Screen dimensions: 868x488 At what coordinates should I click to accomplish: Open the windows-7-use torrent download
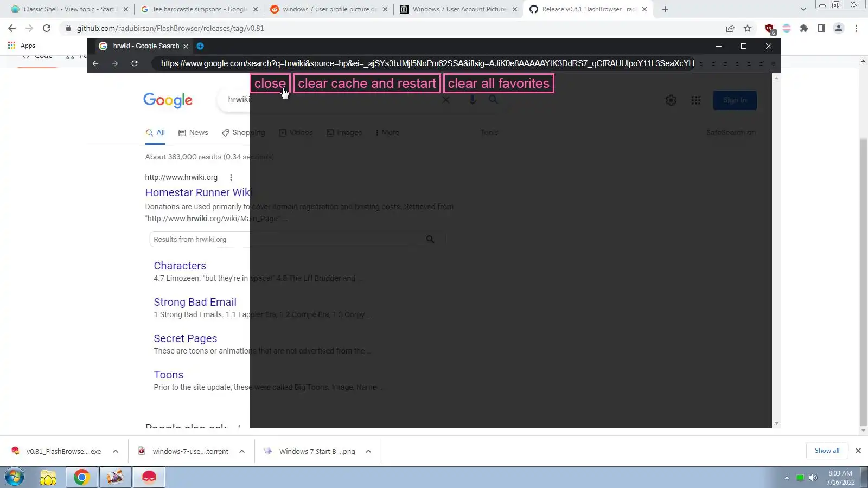pos(183,451)
